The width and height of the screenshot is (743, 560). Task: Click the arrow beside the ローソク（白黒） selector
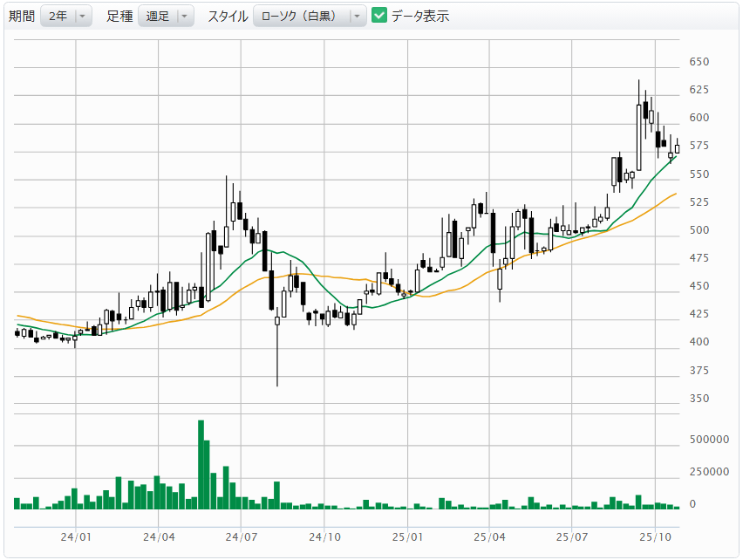(x=357, y=16)
